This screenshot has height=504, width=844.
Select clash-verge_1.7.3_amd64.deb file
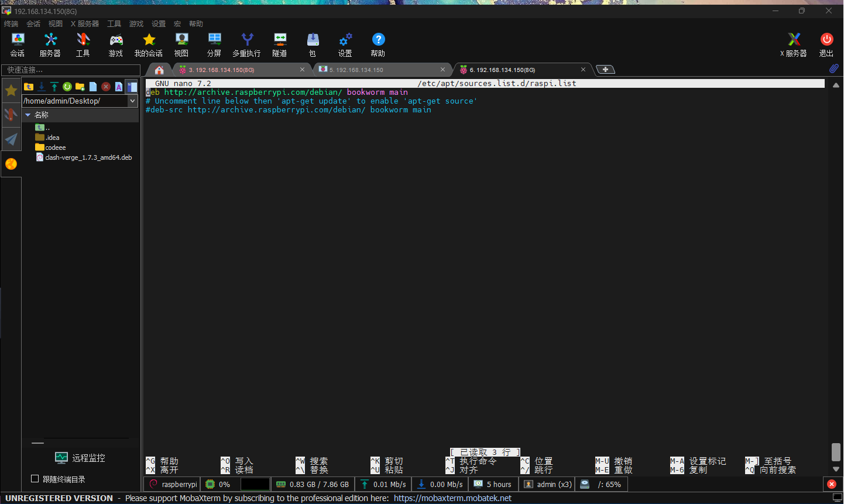click(x=84, y=157)
